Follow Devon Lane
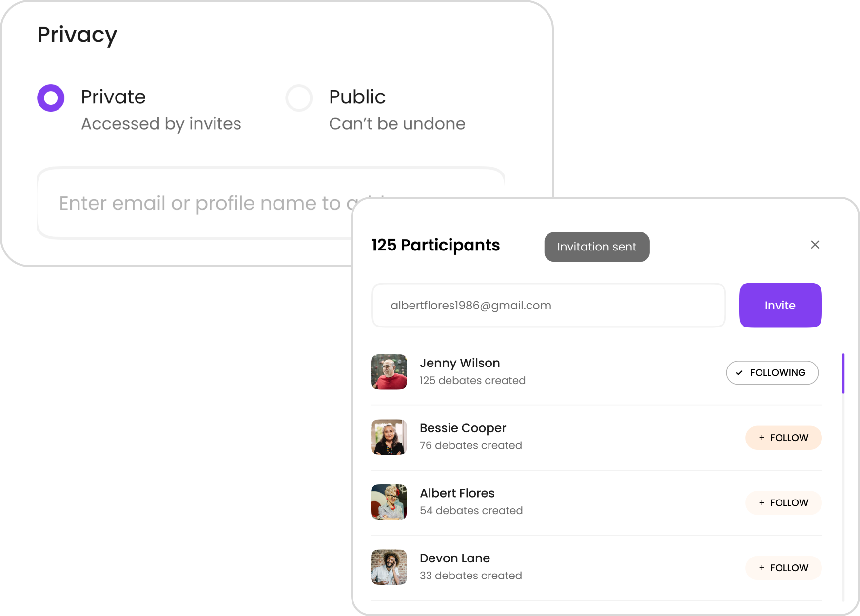The width and height of the screenshot is (860, 616). [783, 568]
